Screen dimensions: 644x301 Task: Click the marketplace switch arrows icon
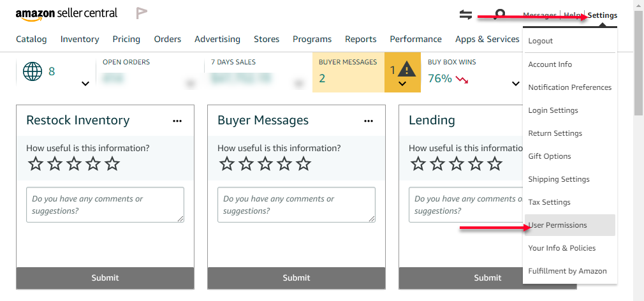click(465, 15)
